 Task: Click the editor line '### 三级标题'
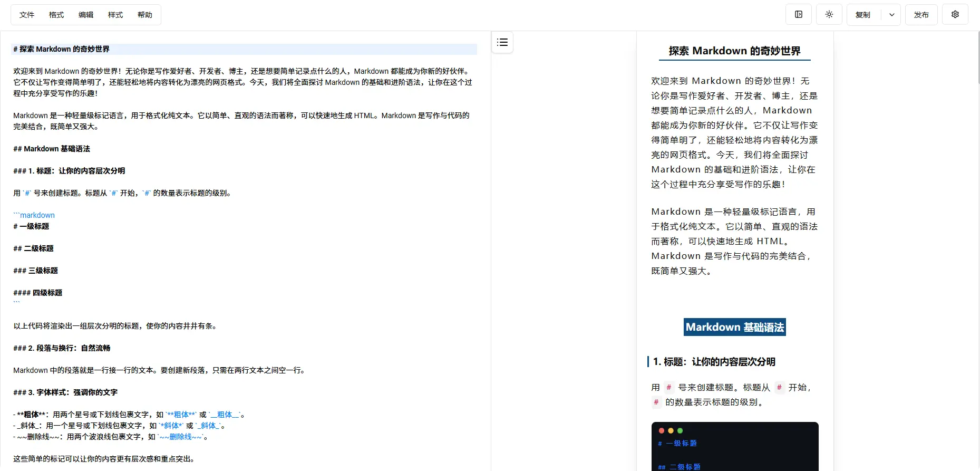(x=35, y=271)
